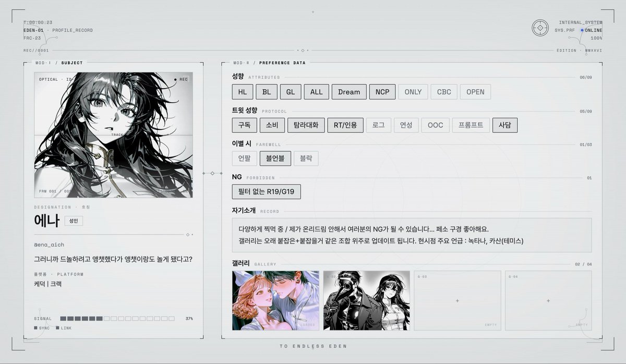Click the TO ENDLESS EDEN footer text
This screenshot has width=626, height=364.
[x=313, y=346]
